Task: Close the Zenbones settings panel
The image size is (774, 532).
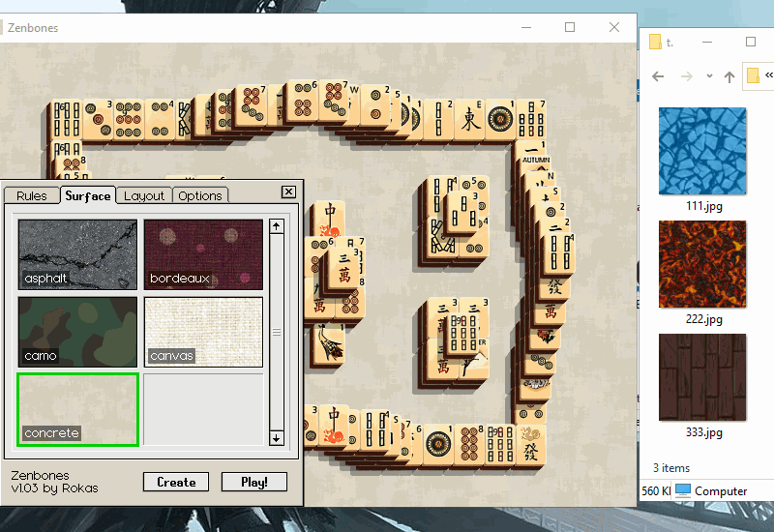Action: [x=288, y=192]
